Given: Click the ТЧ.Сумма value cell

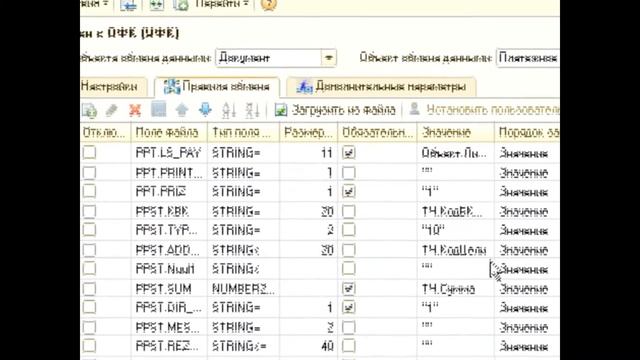Looking at the screenshot, I should [x=456, y=289].
